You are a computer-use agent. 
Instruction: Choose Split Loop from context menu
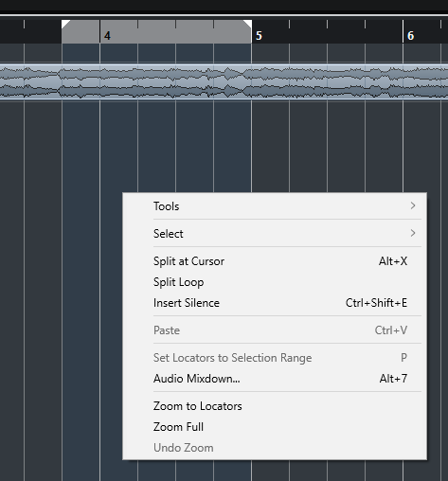[x=275, y=282]
